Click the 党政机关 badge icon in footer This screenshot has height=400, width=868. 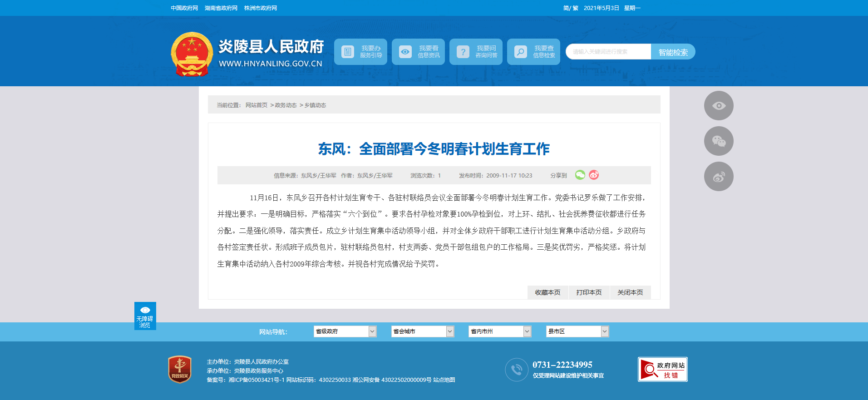pos(180,369)
